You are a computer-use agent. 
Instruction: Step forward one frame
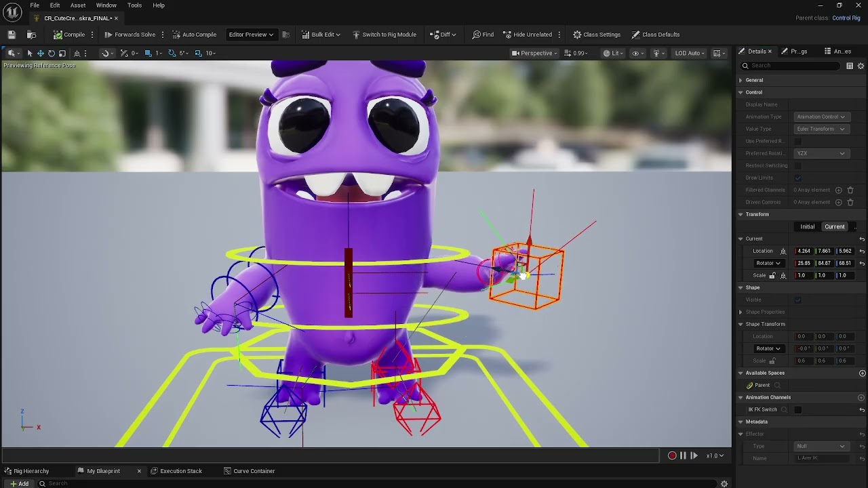(x=694, y=456)
